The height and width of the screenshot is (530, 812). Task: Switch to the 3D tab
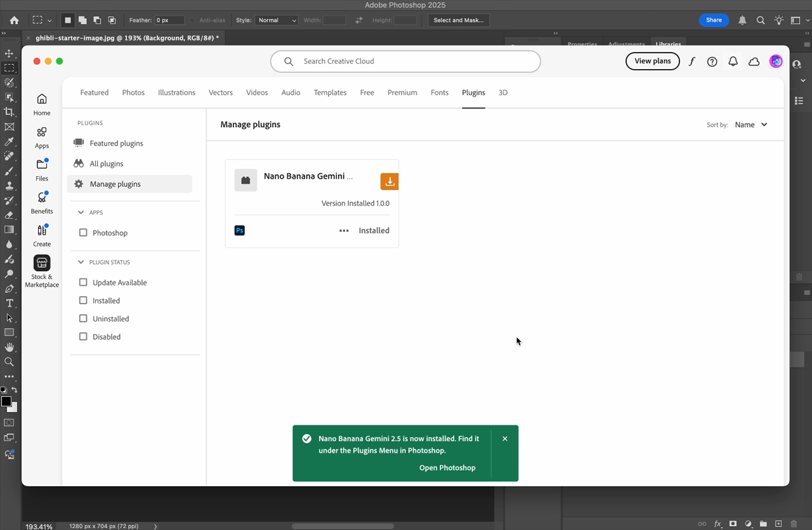(503, 93)
